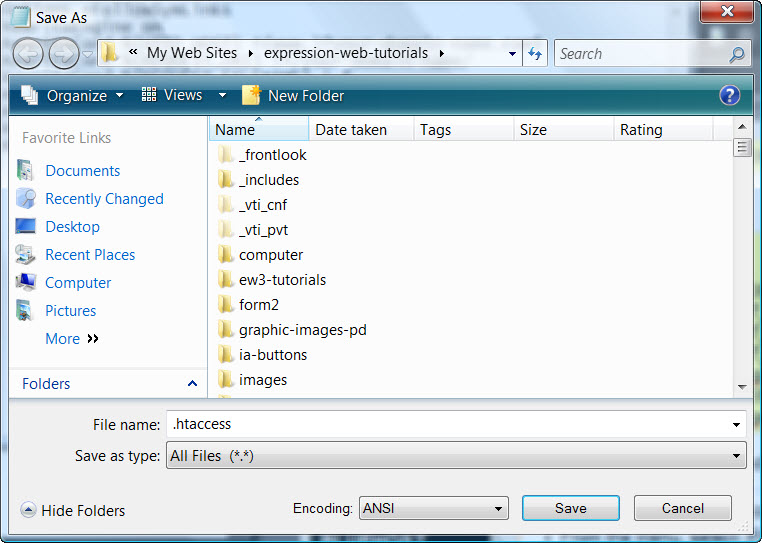Image resolution: width=762 pixels, height=543 pixels.
Task: Open Help with the question mark icon
Action: tap(729, 95)
